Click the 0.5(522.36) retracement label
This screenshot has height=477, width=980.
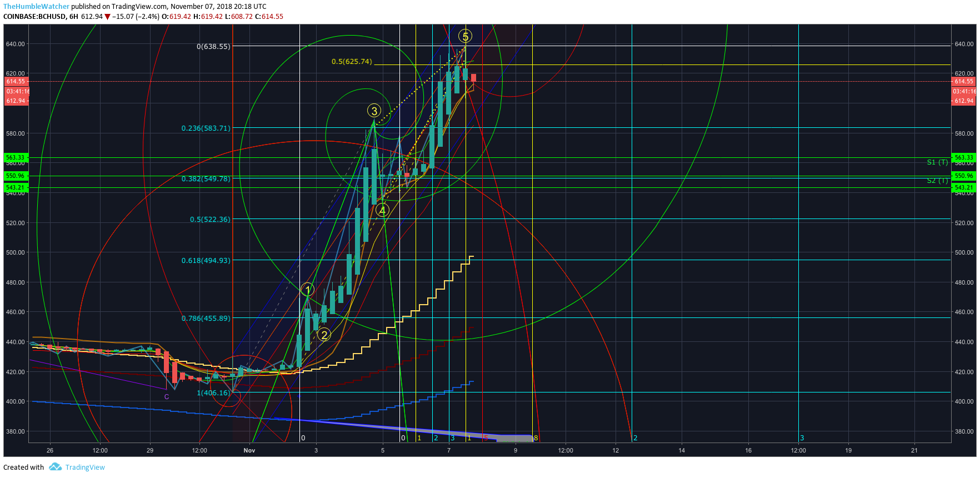[210, 220]
